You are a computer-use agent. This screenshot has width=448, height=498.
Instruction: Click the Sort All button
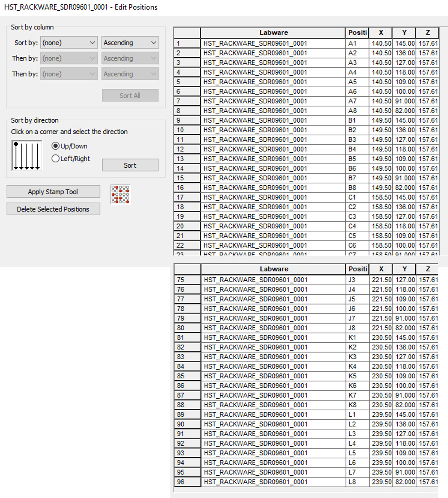(130, 95)
